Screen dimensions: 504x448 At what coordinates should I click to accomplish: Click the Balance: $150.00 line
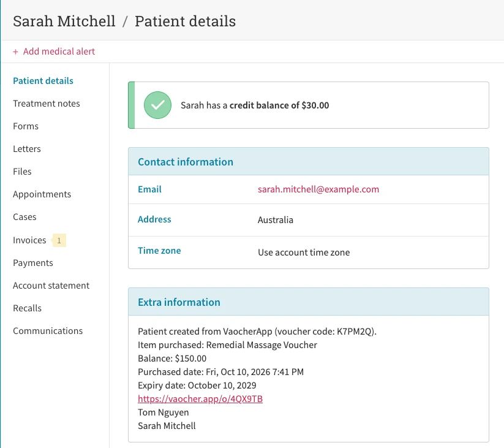(x=172, y=359)
